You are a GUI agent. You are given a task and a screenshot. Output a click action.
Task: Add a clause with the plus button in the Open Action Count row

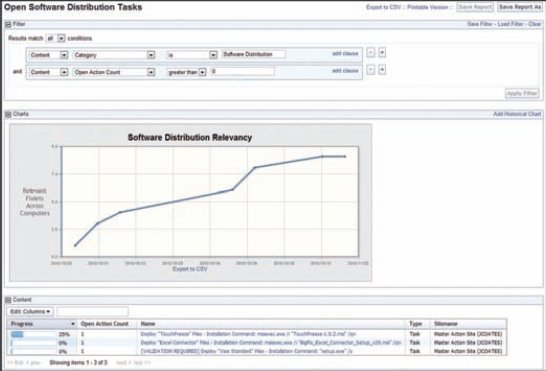(382, 70)
